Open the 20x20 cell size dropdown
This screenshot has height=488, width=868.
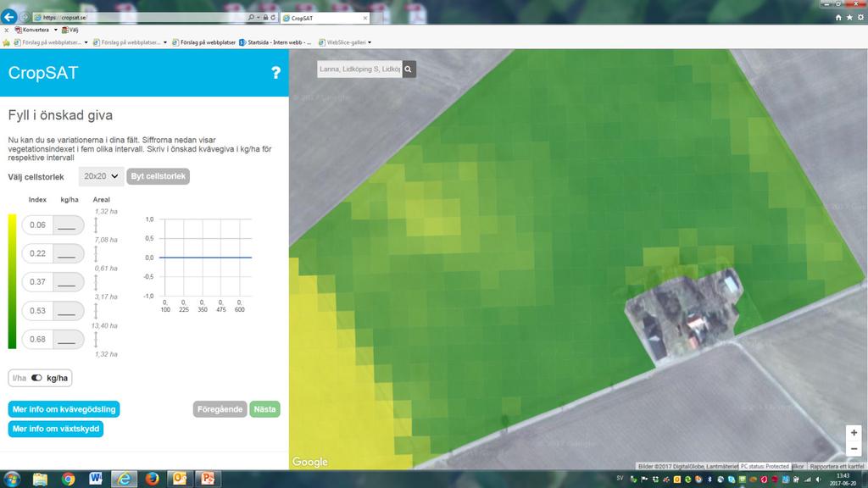(101, 176)
